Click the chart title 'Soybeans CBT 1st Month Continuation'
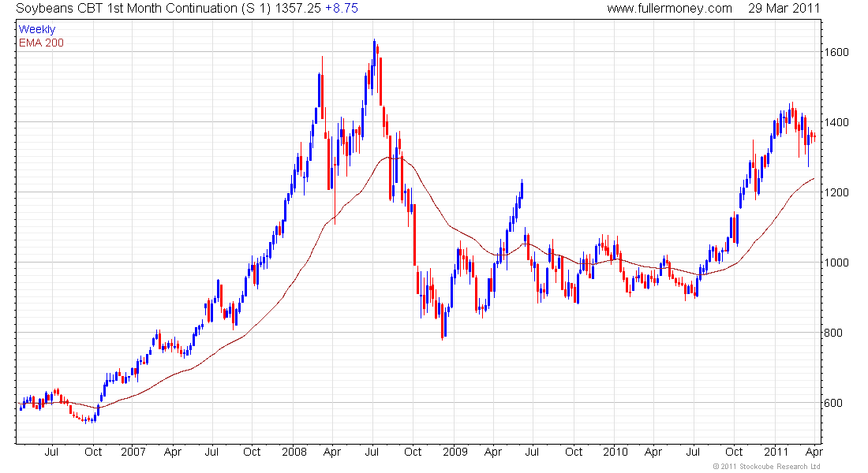The image size is (868, 473). (127, 9)
